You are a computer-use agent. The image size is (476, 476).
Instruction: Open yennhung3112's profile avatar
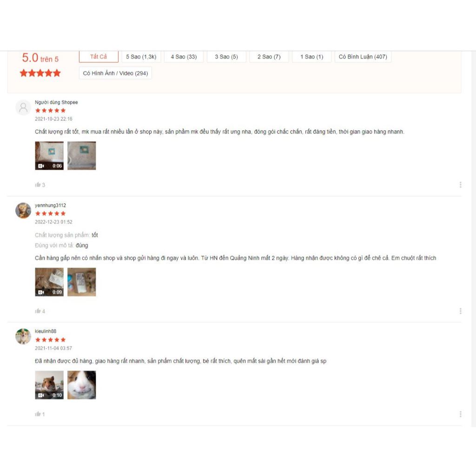point(23,211)
